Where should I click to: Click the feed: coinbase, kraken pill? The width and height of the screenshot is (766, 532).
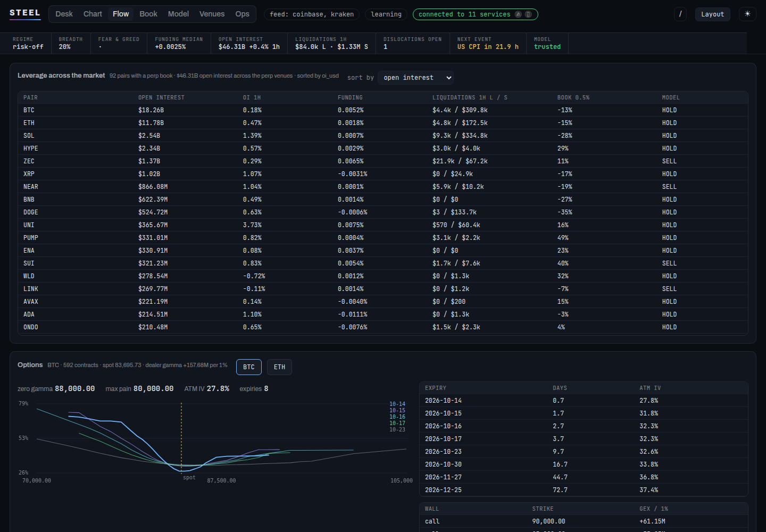[x=312, y=14]
